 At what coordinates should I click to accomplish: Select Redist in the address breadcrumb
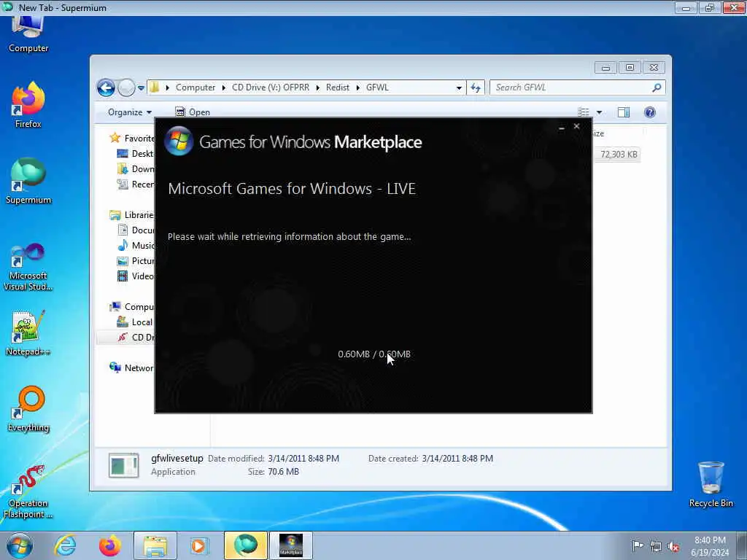[x=338, y=87]
